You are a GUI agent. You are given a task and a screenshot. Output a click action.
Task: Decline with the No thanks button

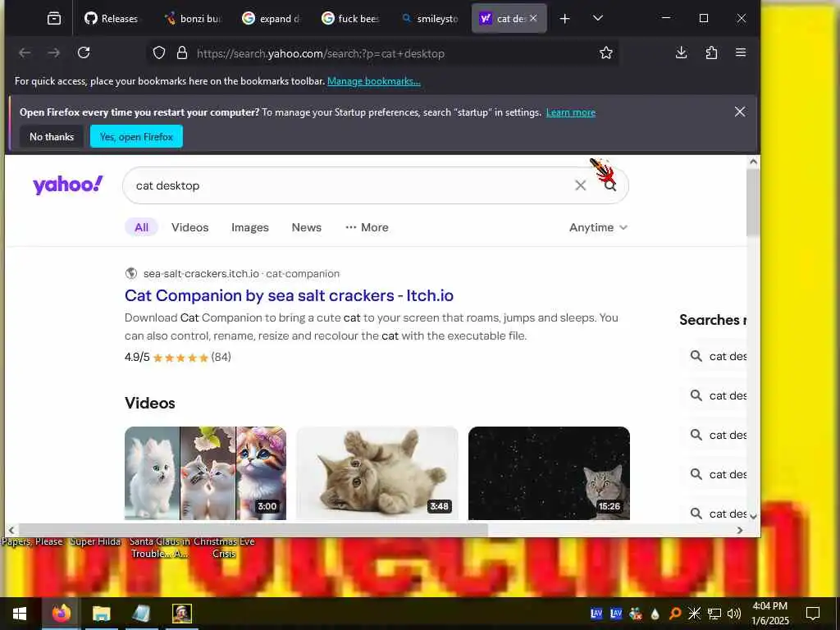(52, 137)
